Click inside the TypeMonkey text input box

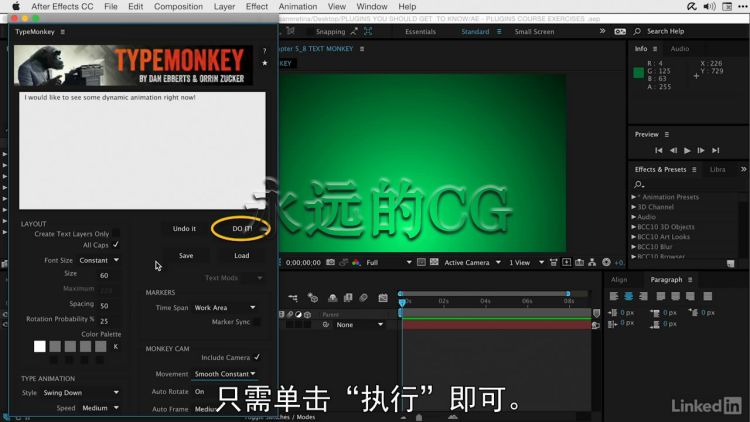(142, 150)
